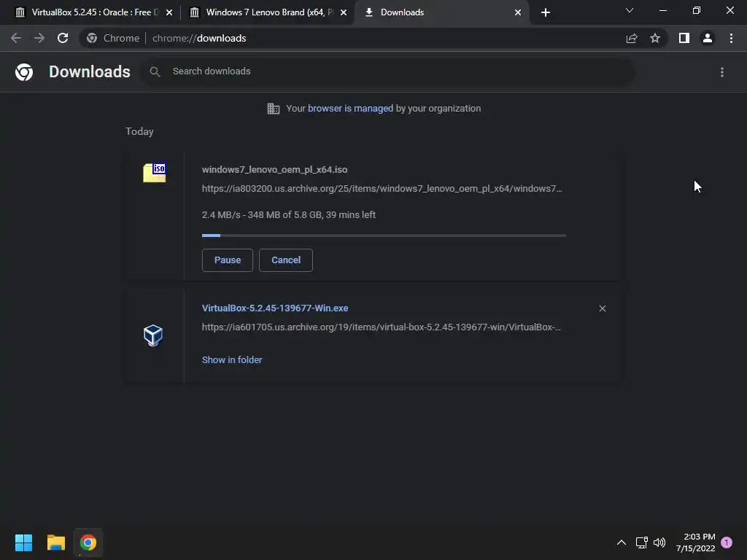Click the 2.4 MB/s download status text
This screenshot has height=560, width=747.
(289, 215)
